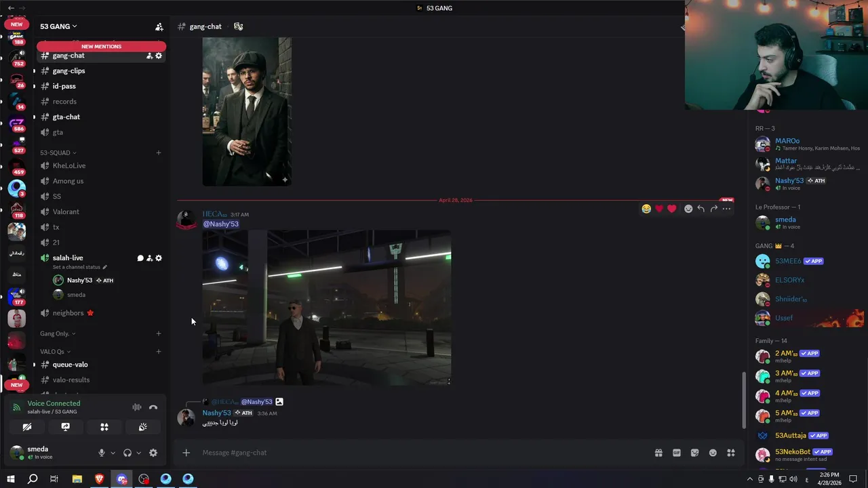Viewport: 868px width, 488px height.
Task: Create channel in VALO Qs category
Action: pos(159,352)
